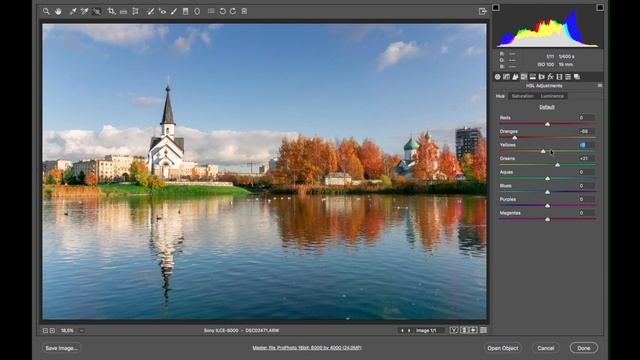Select the Hand tool
The image size is (640, 360).
point(58,11)
